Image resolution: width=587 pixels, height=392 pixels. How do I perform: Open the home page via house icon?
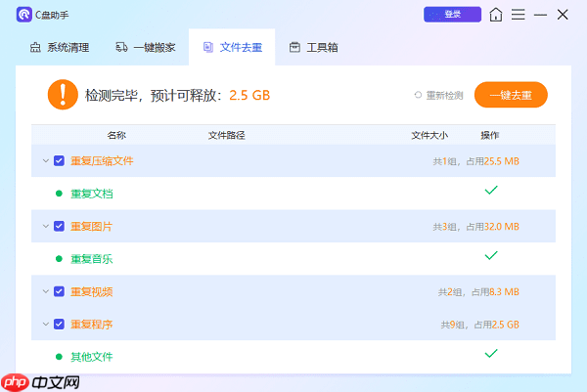click(x=496, y=15)
